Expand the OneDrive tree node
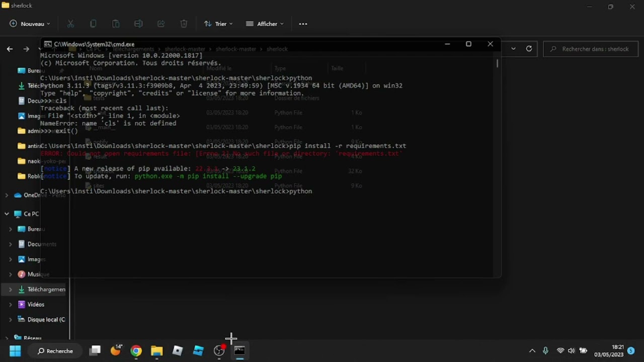The width and height of the screenshot is (644, 362). tap(7, 195)
